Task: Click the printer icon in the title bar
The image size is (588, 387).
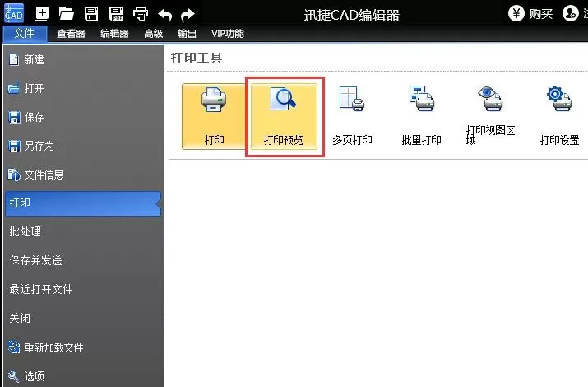Action: (x=141, y=14)
